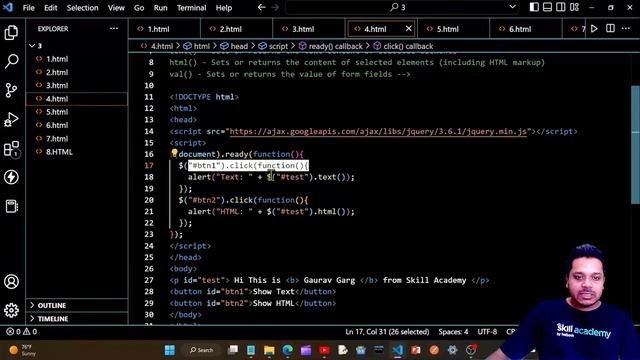The height and width of the screenshot is (360, 640).
Task: Customize layout icon in title bar
Action: pos(574,7)
